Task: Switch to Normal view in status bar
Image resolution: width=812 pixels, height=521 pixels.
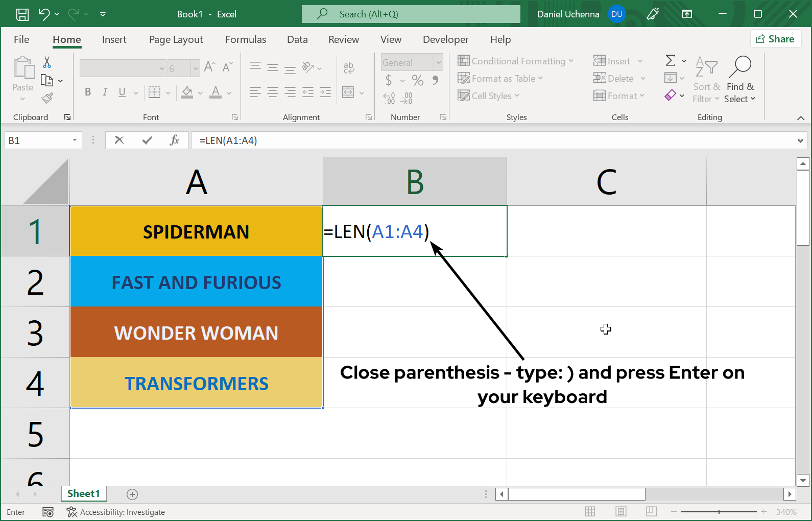Action: 590,512
